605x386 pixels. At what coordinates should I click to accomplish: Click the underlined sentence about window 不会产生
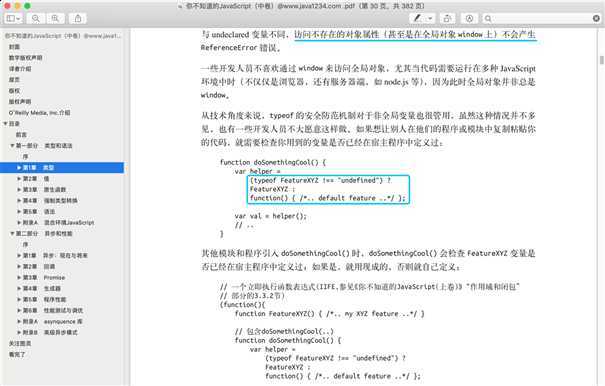point(415,34)
